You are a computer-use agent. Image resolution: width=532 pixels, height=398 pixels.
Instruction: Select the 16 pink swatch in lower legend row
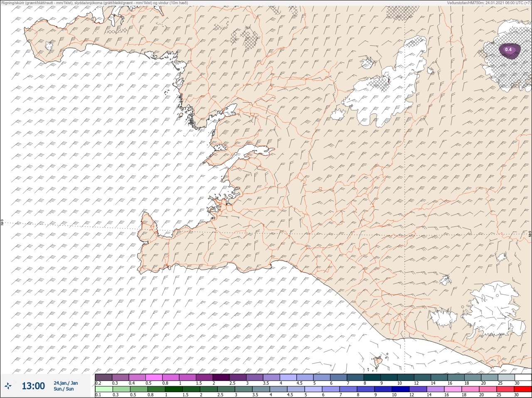[x=453, y=389]
